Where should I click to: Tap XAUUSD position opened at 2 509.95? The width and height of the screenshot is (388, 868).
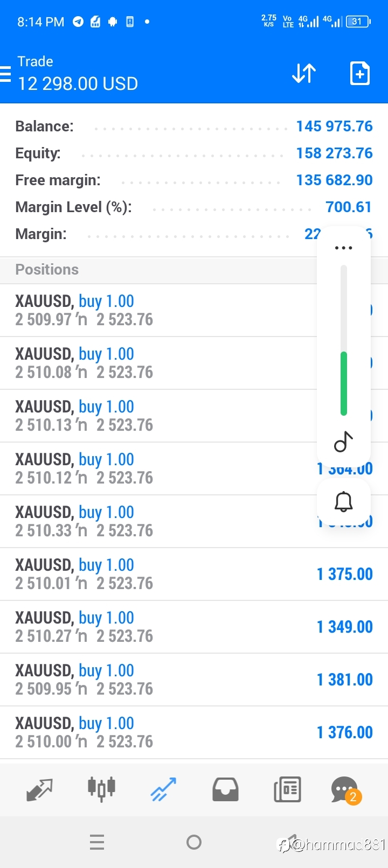[x=194, y=680]
